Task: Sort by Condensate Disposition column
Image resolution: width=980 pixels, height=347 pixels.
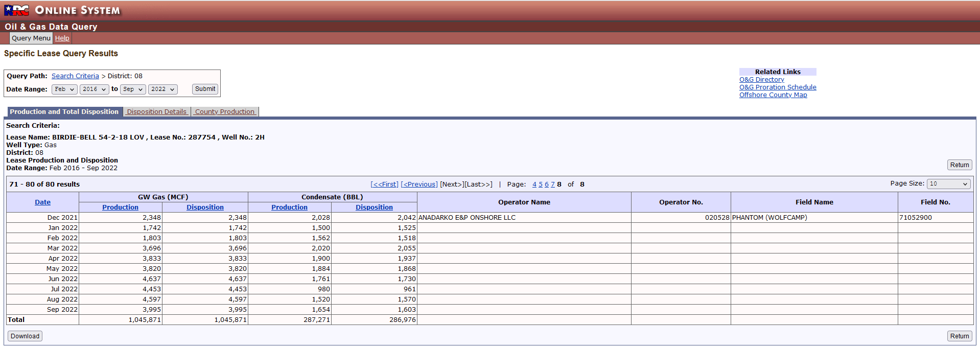Action: coord(374,207)
